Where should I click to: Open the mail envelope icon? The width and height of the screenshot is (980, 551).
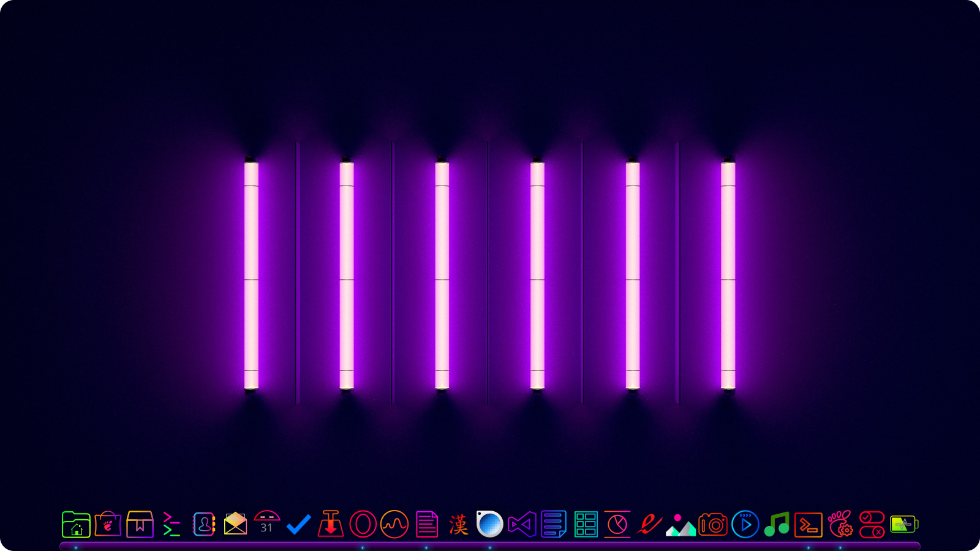click(235, 524)
